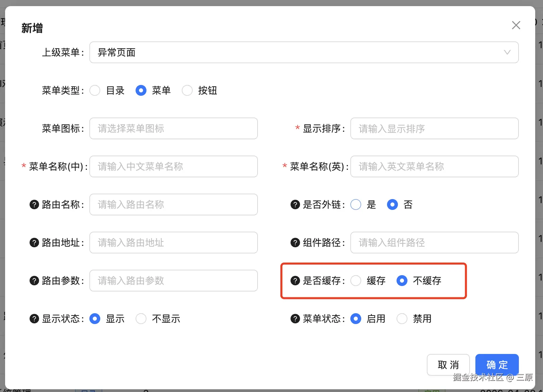Click help icon beside 显示状态 label
The width and height of the screenshot is (543, 392).
pyautogui.click(x=34, y=319)
